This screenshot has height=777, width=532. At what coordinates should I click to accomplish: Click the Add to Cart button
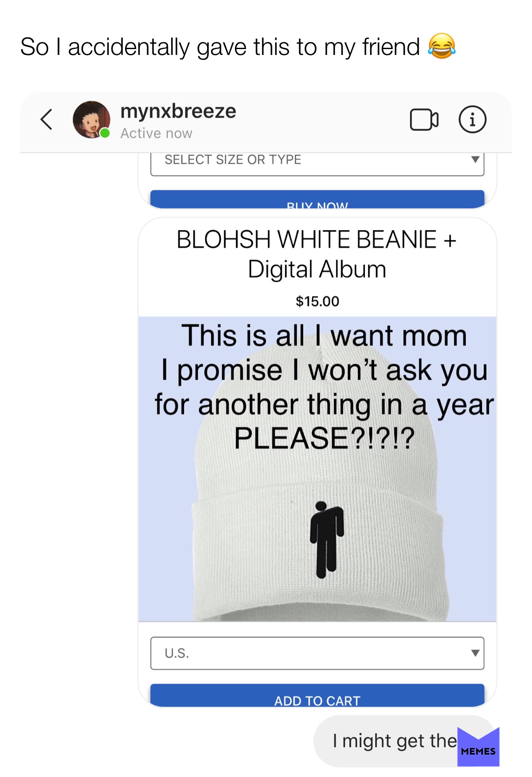click(x=317, y=695)
